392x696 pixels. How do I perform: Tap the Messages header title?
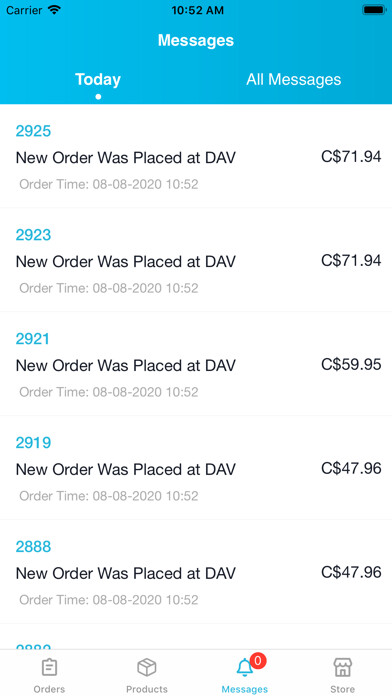[x=196, y=40]
